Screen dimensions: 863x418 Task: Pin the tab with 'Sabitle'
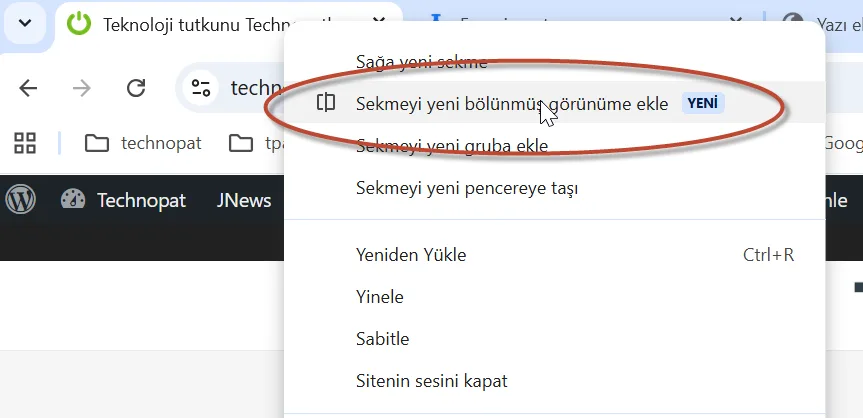click(x=383, y=339)
